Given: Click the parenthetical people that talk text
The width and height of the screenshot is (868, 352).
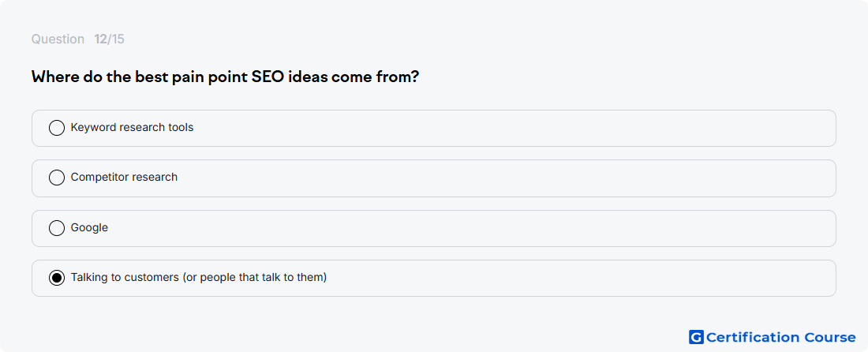Looking at the screenshot, I should 255,277.
